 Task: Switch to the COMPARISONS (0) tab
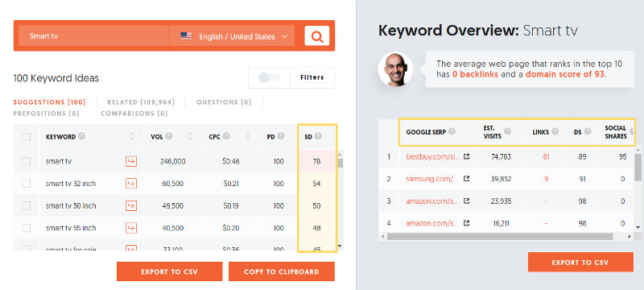tap(134, 114)
